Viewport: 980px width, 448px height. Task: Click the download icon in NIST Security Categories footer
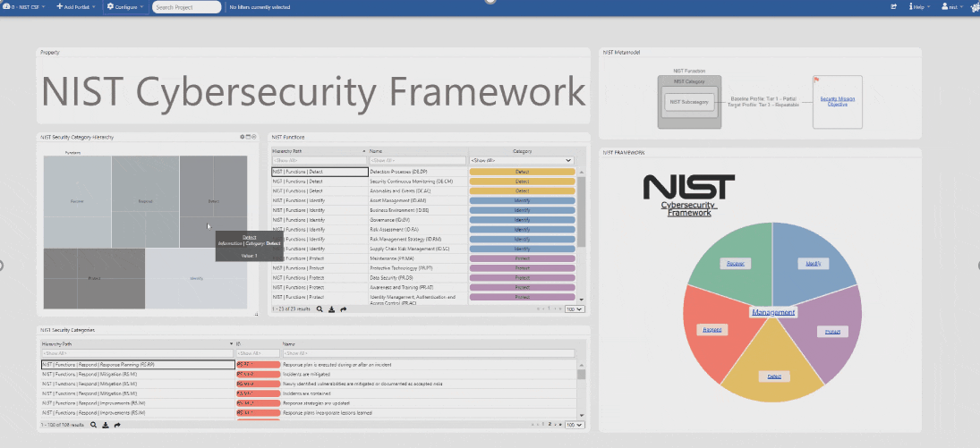105,425
